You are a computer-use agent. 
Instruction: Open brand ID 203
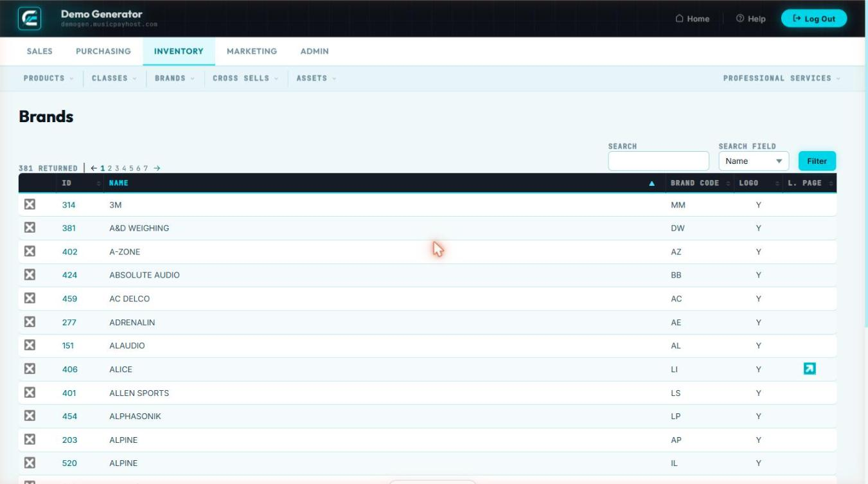click(x=69, y=440)
